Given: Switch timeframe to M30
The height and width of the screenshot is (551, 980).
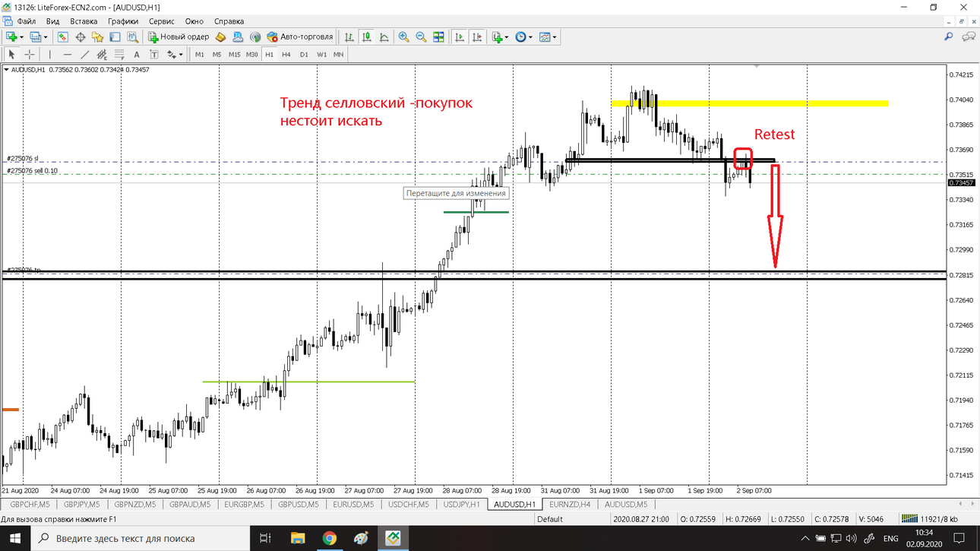Looking at the screenshot, I should pos(252,54).
